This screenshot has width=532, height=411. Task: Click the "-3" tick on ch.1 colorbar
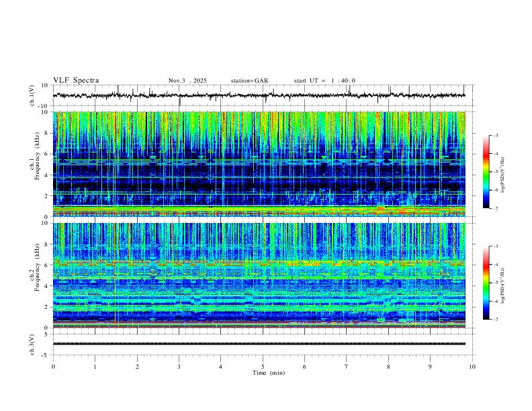pyautogui.click(x=496, y=136)
